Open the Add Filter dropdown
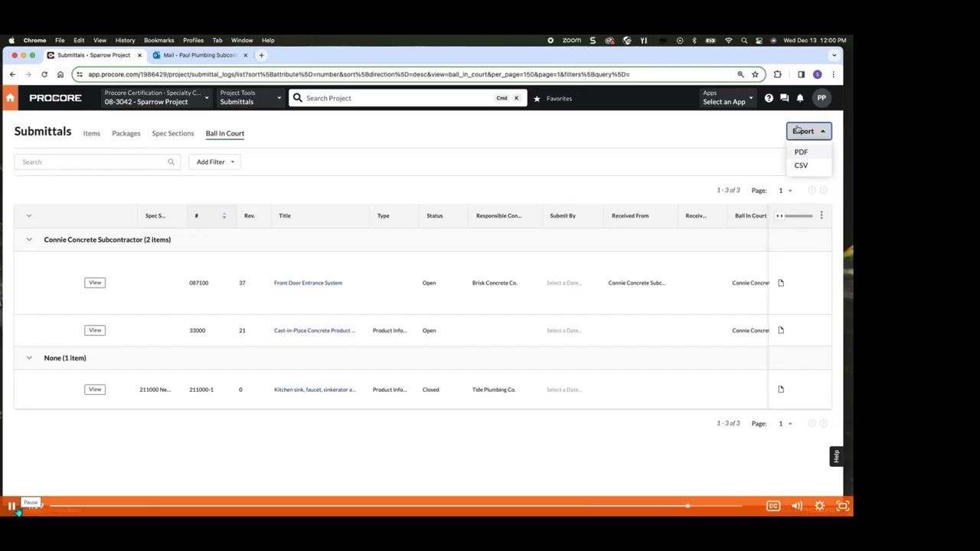Viewport: 980px width, 551px height. 215,162
